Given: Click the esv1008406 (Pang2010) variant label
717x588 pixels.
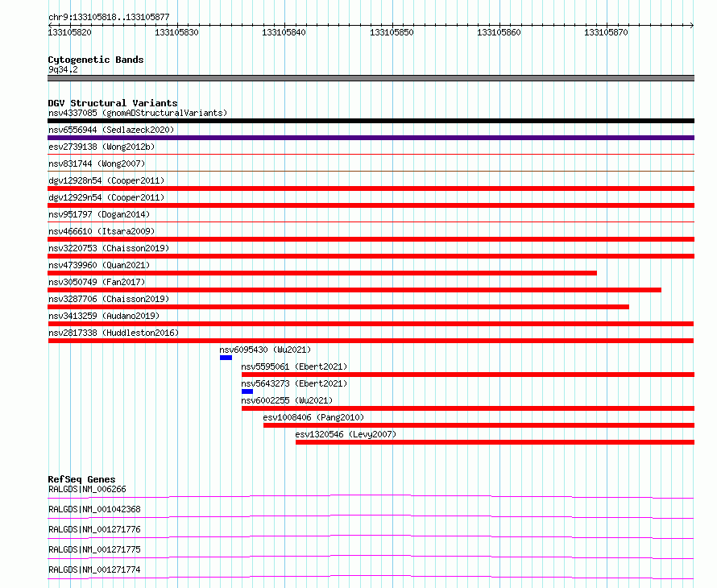Looking at the screenshot, I should pos(313,417).
